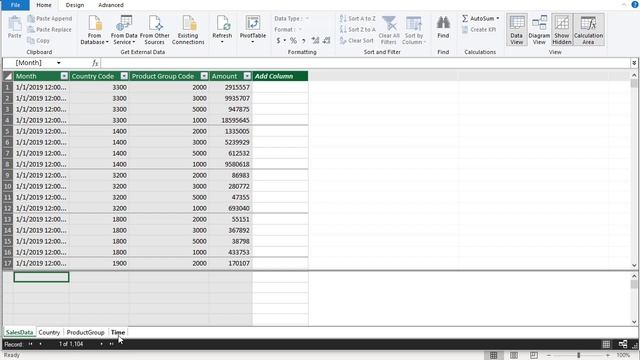Click Paste Append
The height and width of the screenshot is (360, 640).
pos(49,18)
